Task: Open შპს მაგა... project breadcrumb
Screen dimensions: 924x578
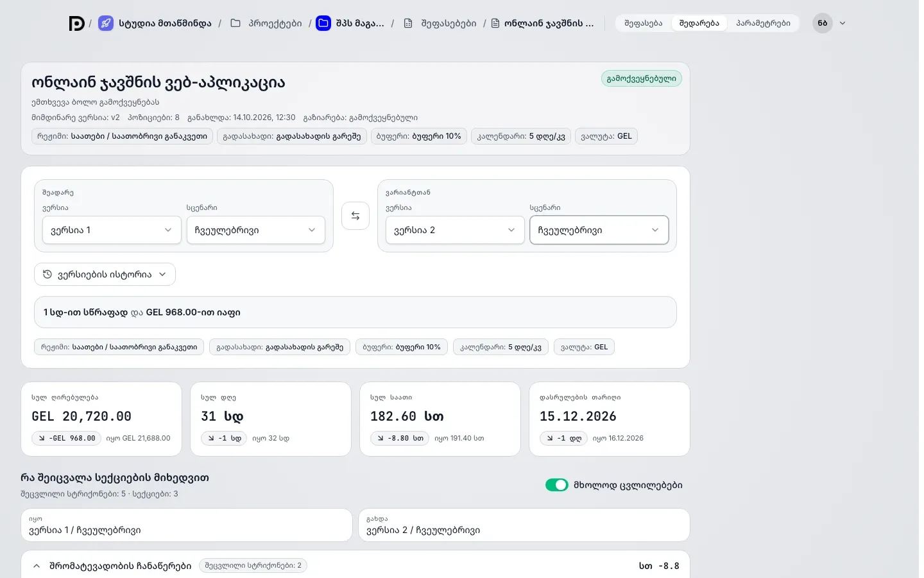Action: coord(360,23)
